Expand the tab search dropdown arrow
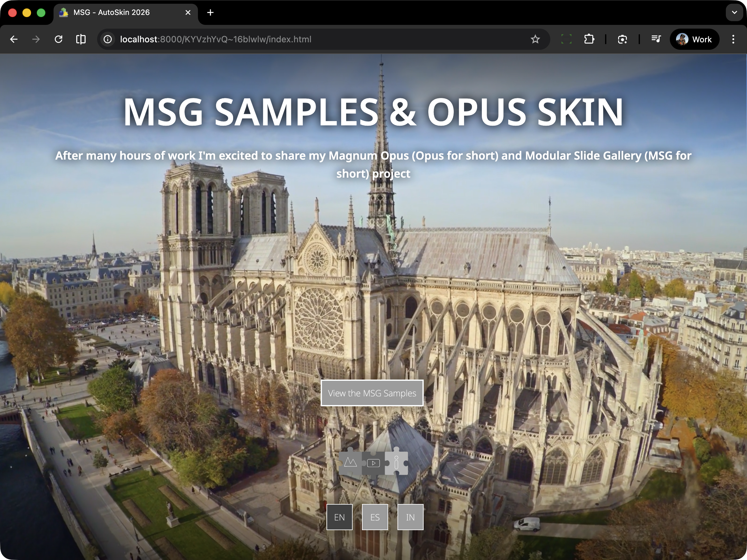Viewport: 747px width, 560px height. (734, 12)
